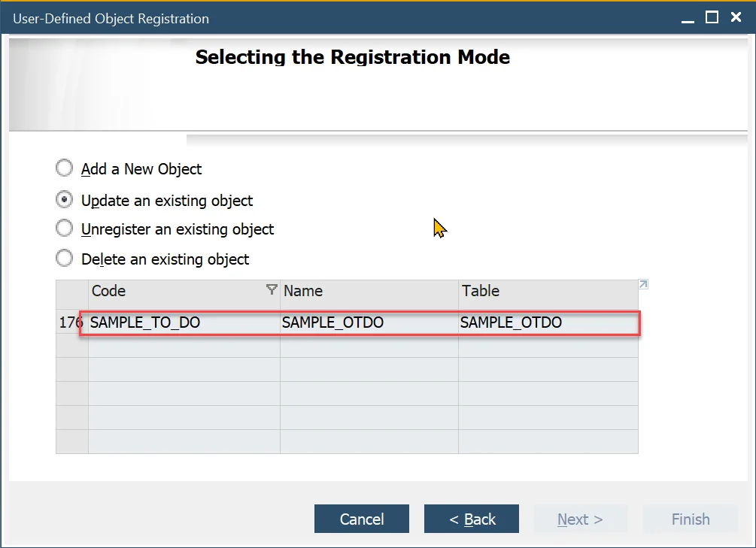Screen dimensions: 756x548
Task: Go back using the Back button
Action: [x=471, y=519]
